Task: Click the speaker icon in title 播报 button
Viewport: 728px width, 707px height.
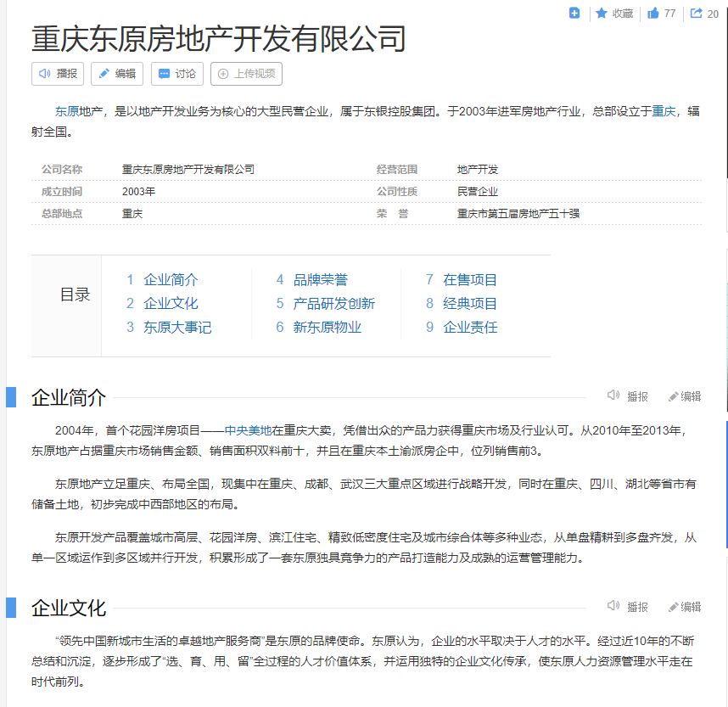Action: pos(45,74)
